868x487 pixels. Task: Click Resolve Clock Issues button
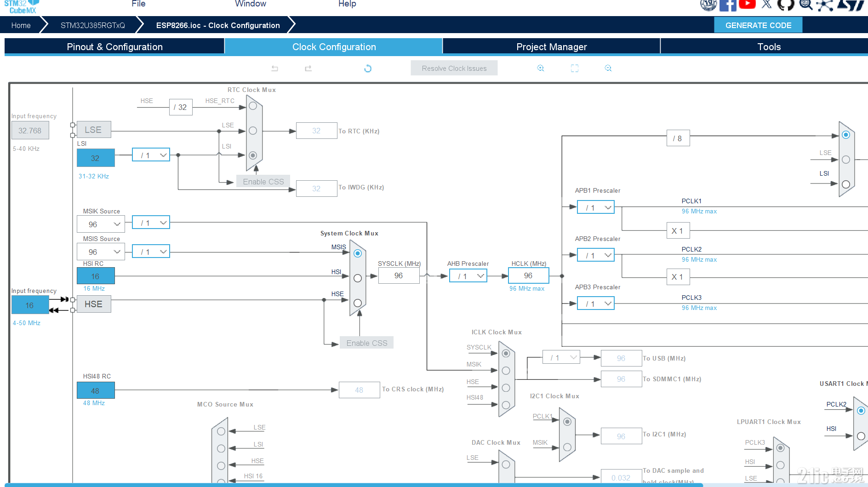pos(454,68)
